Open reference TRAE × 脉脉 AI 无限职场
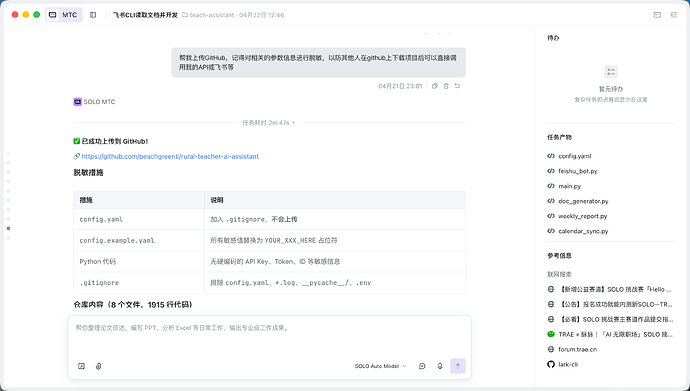The height and width of the screenshot is (391, 690). coord(610,334)
